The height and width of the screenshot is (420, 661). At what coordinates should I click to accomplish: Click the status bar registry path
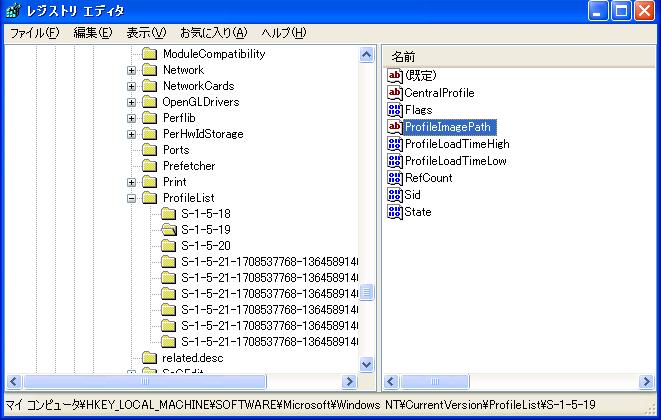(x=300, y=405)
